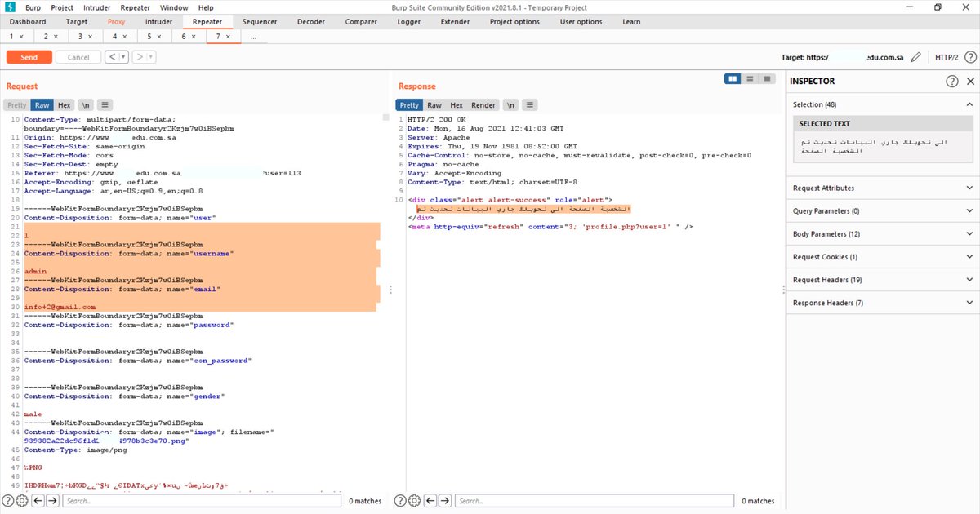This screenshot has height=514, width=980.
Task: Switch to the Logger tab
Action: (409, 22)
